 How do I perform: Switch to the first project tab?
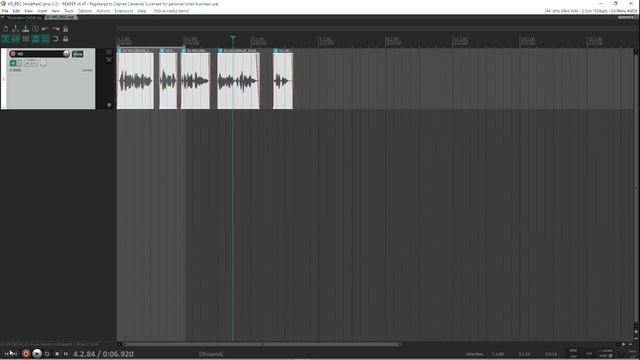(24, 18)
